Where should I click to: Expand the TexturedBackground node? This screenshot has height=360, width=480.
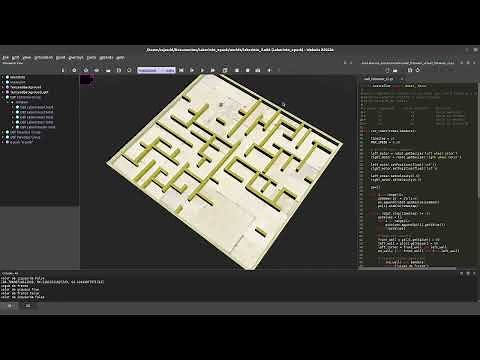(x=3, y=87)
